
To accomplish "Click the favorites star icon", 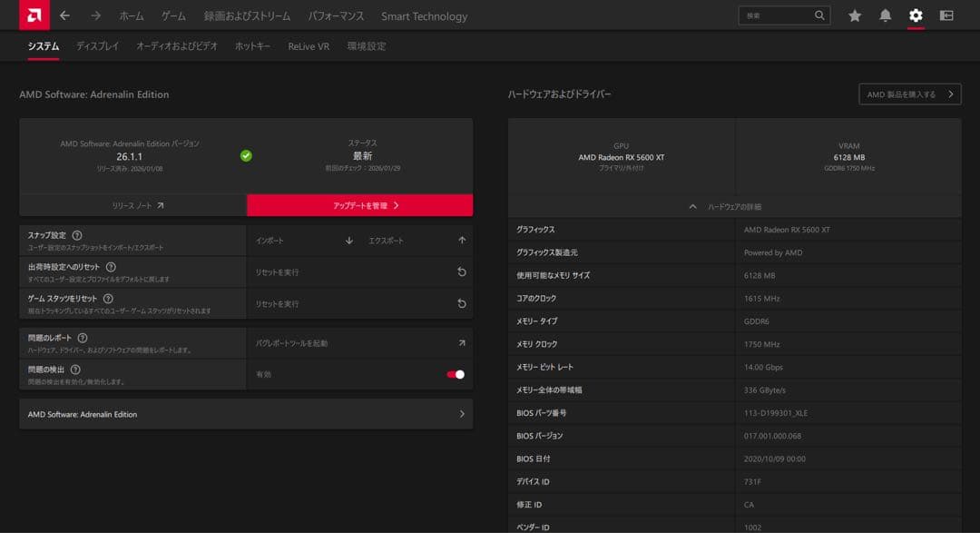I will click(854, 15).
